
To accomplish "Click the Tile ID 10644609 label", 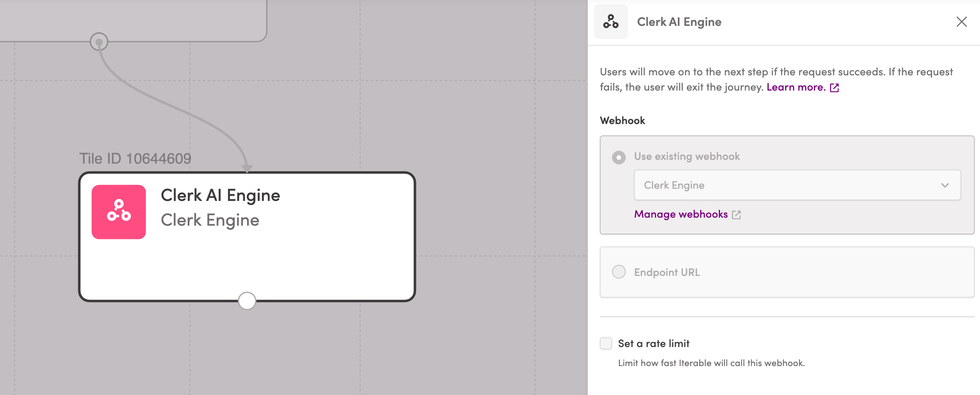I will (135, 158).
